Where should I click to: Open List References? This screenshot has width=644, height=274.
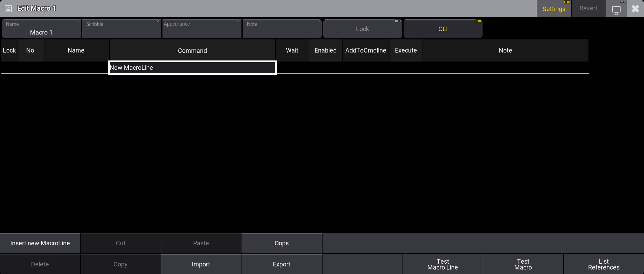click(x=603, y=264)
